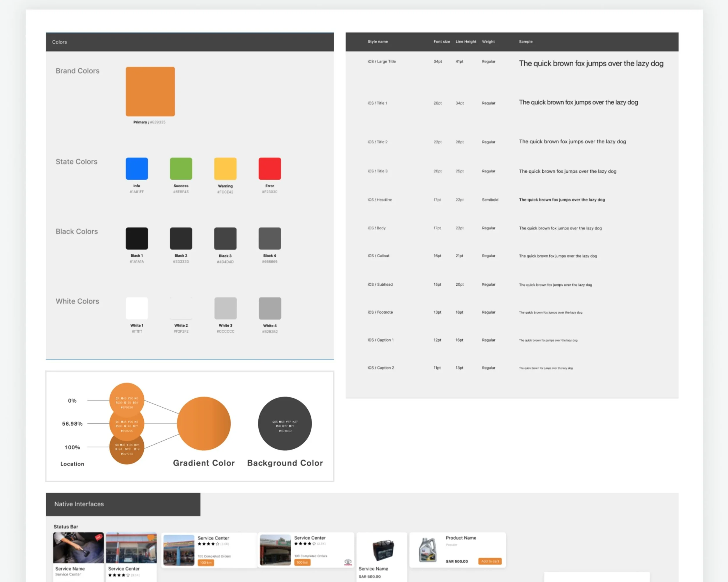This screenshot has width=728, height=582.
Task: Click the Toyota logo icon
Action: tap(348, 562)
